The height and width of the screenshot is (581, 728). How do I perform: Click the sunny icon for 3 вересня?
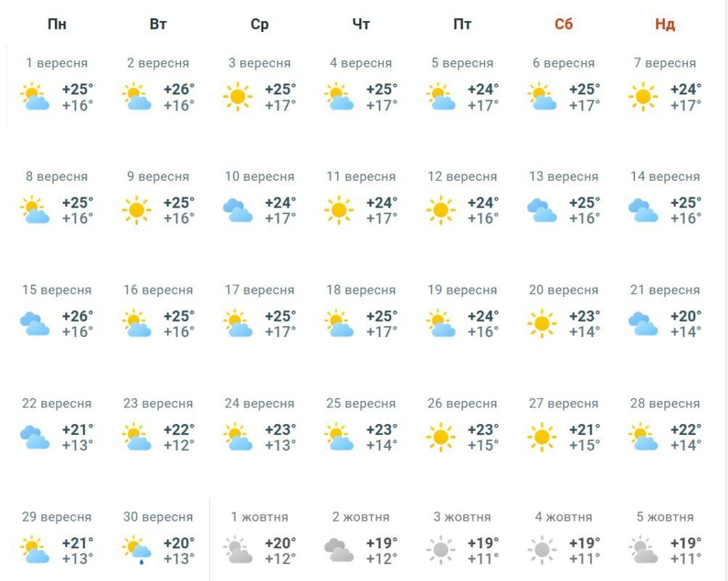point(238,97)
